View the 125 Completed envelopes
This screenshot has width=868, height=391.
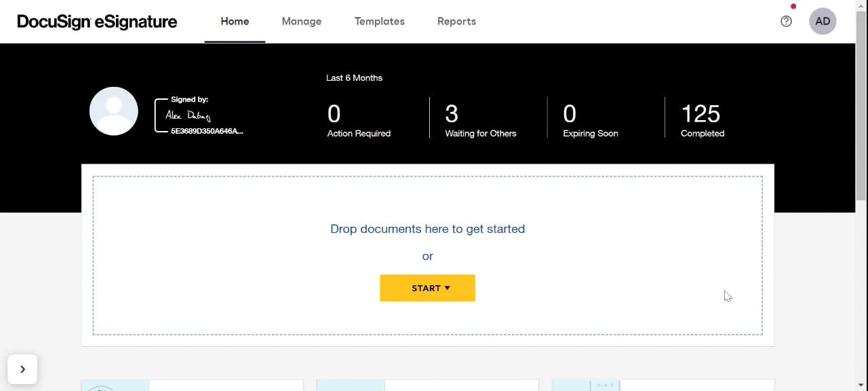[702, 120]
